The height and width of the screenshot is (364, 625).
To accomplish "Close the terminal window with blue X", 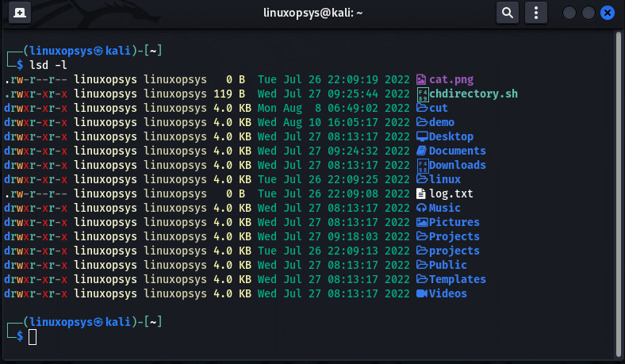I will click(x=607, y=13).
